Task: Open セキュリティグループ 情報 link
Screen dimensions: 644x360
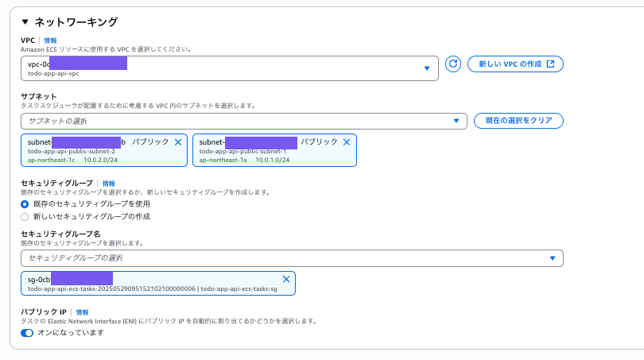Action: click(x=108, y=184)
